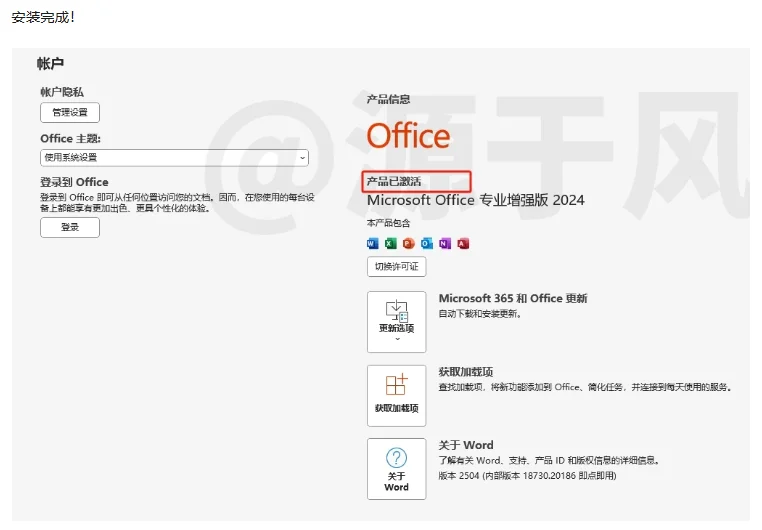Open the 关于 Word about tile
The width and height of the screenshot is (762, 530).
click(397, 469)
